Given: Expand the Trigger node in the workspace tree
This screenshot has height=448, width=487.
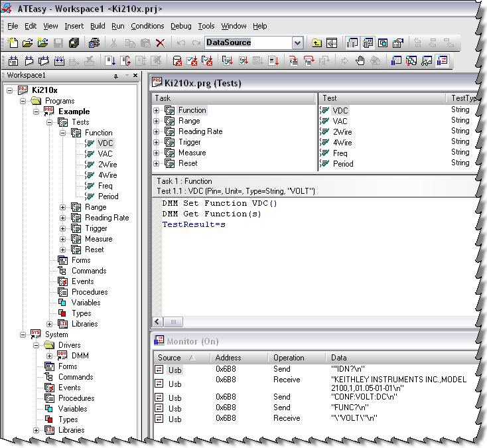Looking at the screenshot, I should point(63,228).
